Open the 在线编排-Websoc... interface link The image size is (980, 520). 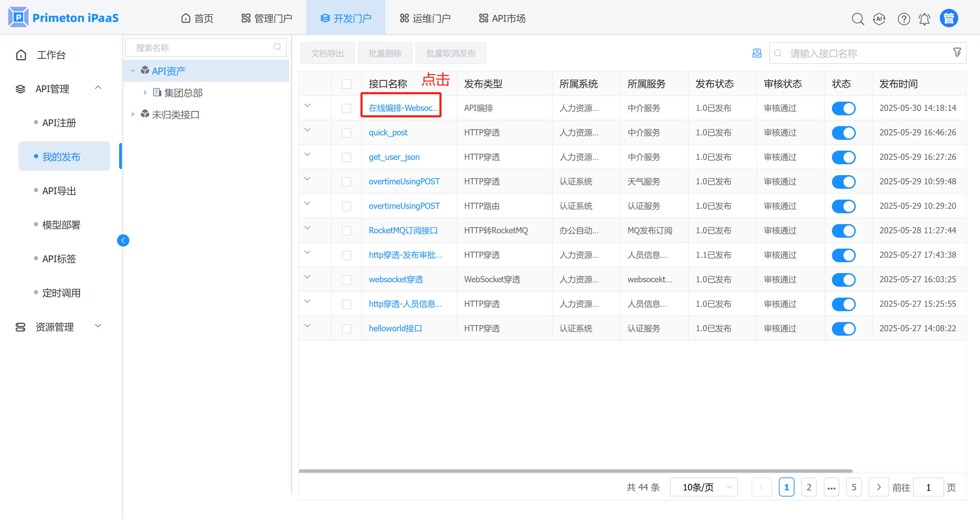pyautogui.click(x=403, y=108)
